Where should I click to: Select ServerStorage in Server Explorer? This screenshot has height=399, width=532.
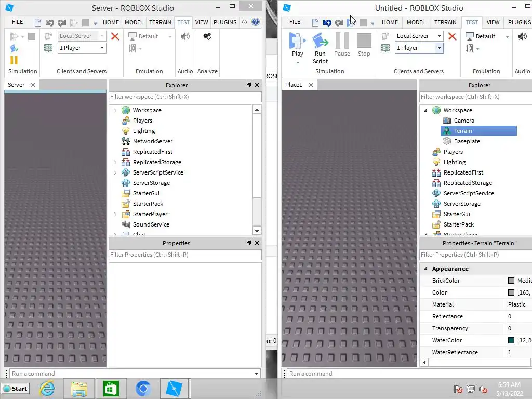click(151, 183)
